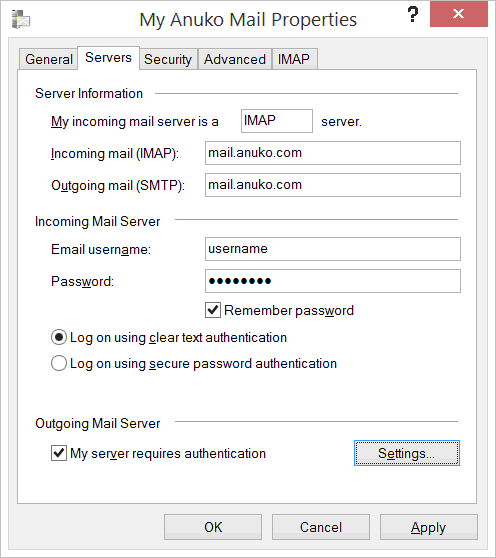The width and height of the screenshot is (496, 558).
Task: Click the Outgoing Mail Server heading
Action: [97, 423]
